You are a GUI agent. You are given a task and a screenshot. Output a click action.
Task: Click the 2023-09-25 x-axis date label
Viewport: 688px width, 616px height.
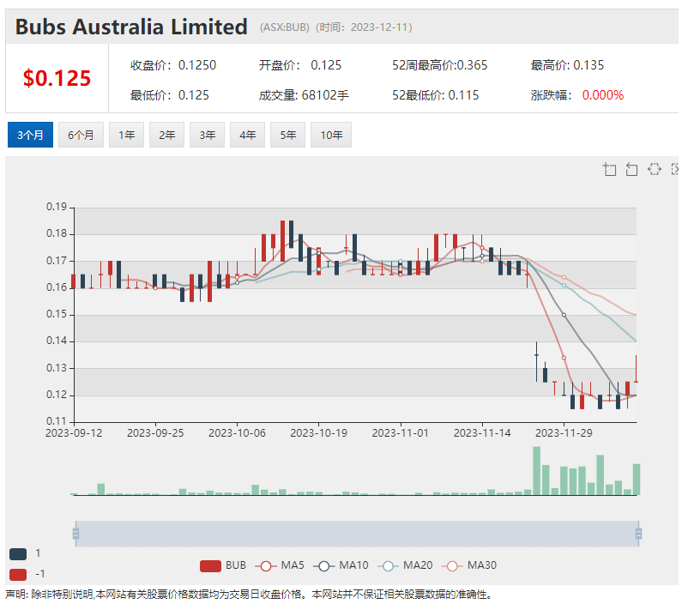(x=155, y=433)
